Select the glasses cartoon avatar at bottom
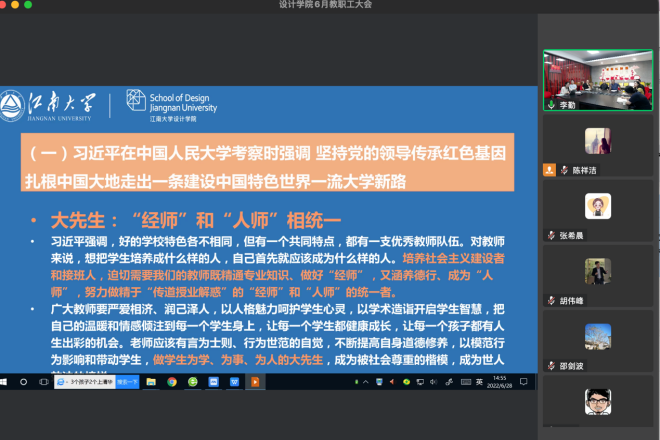 pyautogui.click(x=597, y=401)
